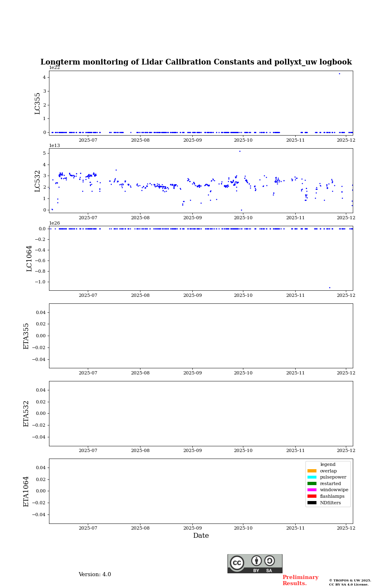The width and height of the screenshot is (392, 588).
Task: Choose the red flashlamps legend swatch
Action: point(312,497)
